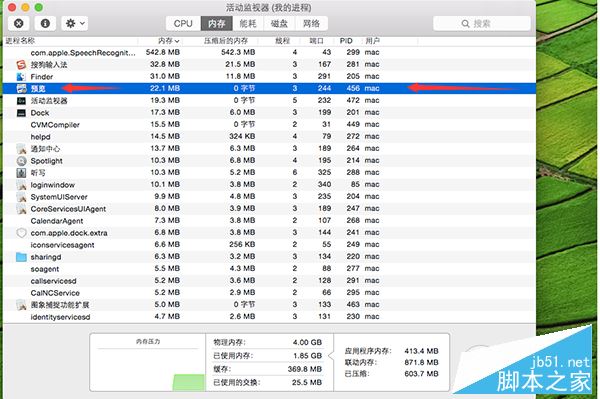Open the gear actions dropdown menu
Viewport: 600px width, 399px height.
coord(75,23)
